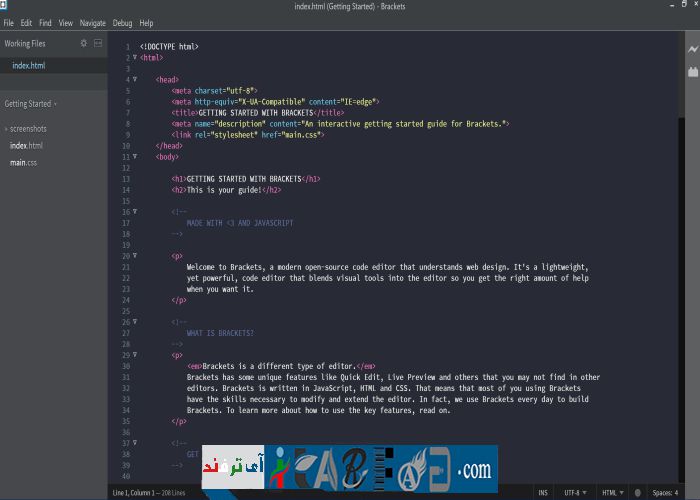Click the vertical editor scrollbar
The width and height of the screenshot is (700, 500).
pos(678,250)
